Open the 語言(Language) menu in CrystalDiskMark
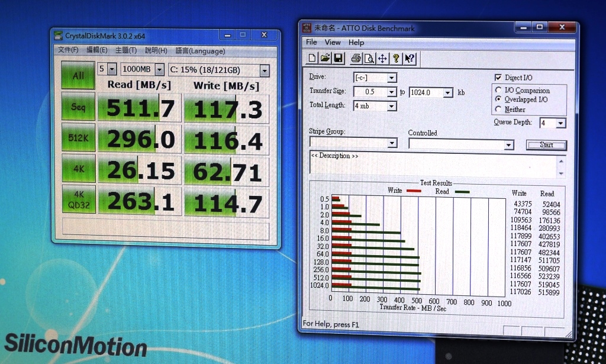Screen dimensions: 606x364 click(x=200, y=51)
